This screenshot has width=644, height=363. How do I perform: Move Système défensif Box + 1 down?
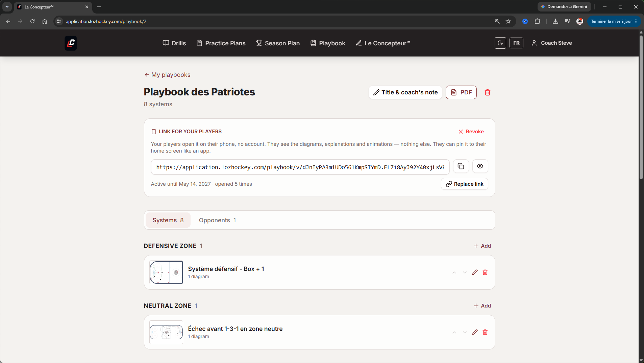465,273
